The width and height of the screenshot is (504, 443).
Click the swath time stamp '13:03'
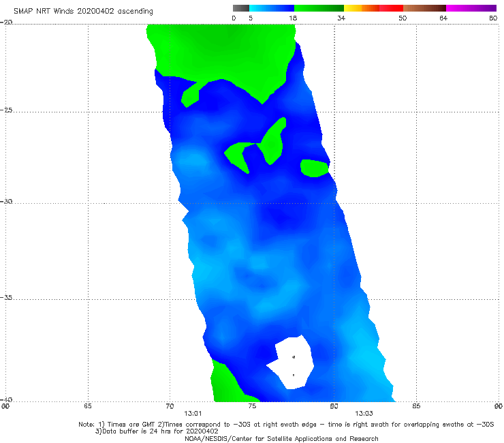point(364,414)
